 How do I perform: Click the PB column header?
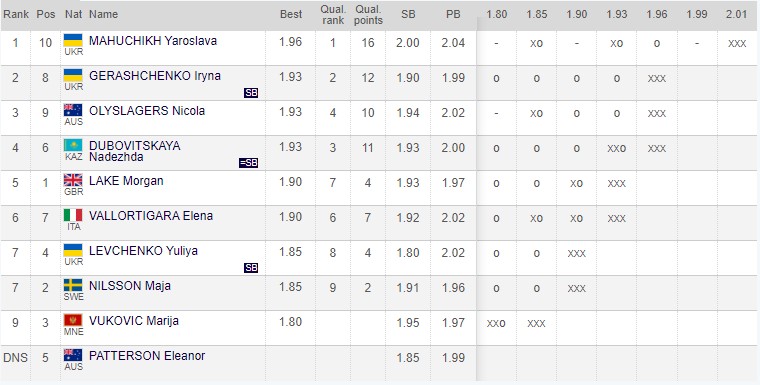pos(453,15)
